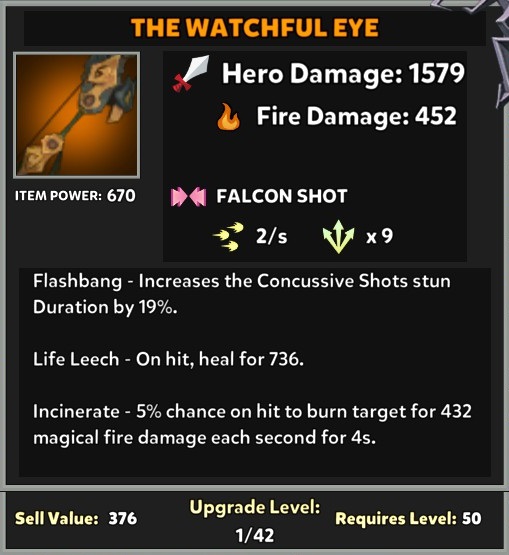Select the bow item thumbnail image
This screenshot has height=555, width=509.
[x=76, y=115]
